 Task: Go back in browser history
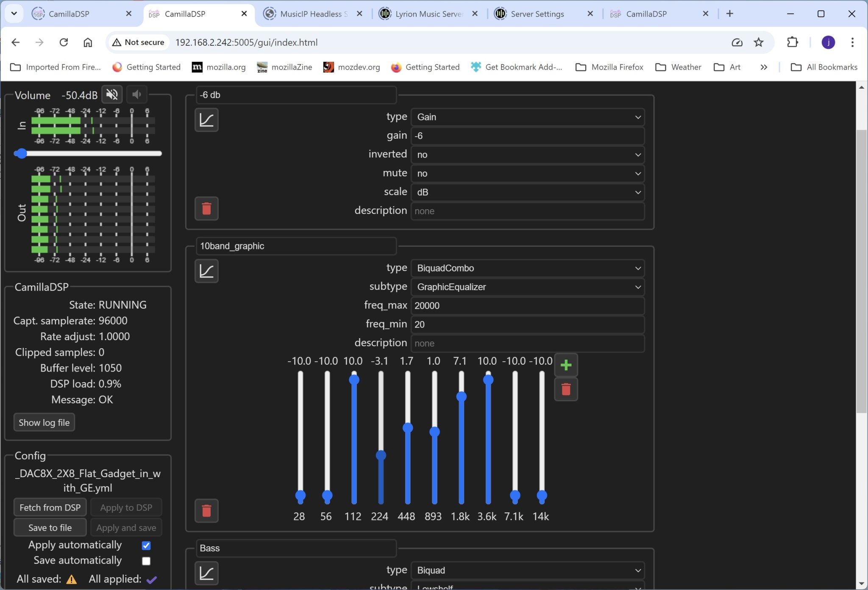16,42
